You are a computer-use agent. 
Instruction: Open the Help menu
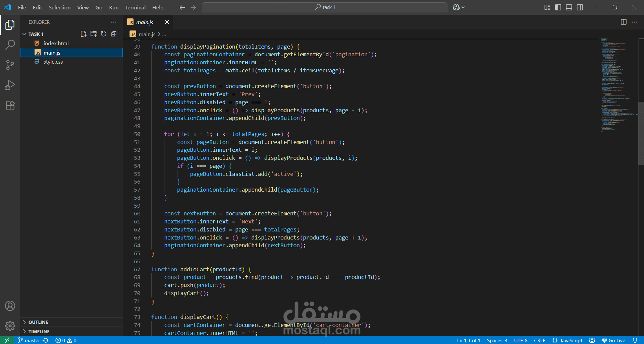(158, 7)
